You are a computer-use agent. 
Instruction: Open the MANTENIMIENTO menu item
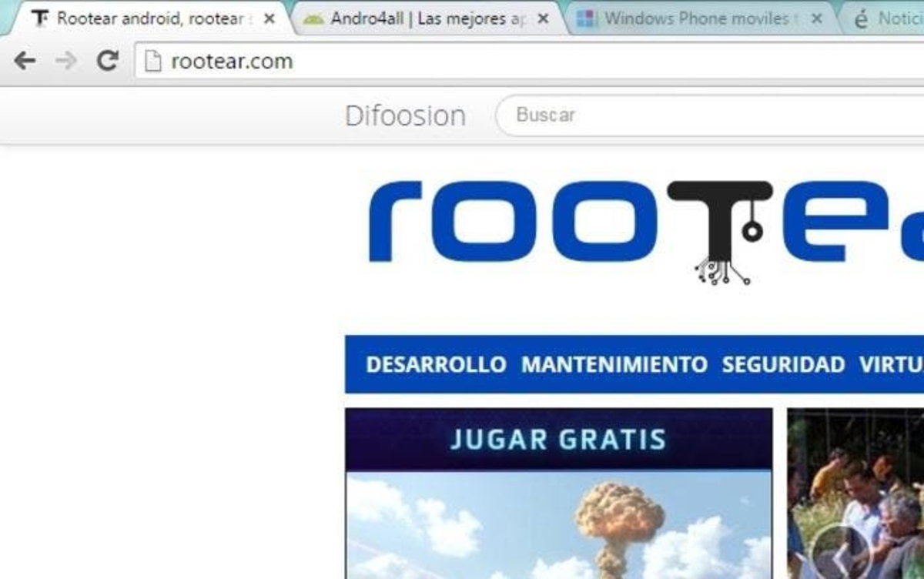(x=614, y=364)
